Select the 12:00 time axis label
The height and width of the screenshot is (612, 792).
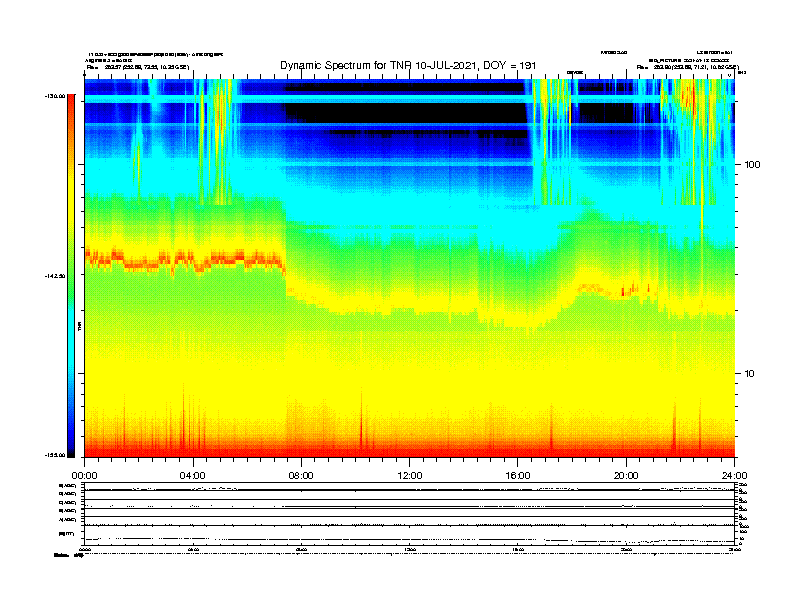410,476
